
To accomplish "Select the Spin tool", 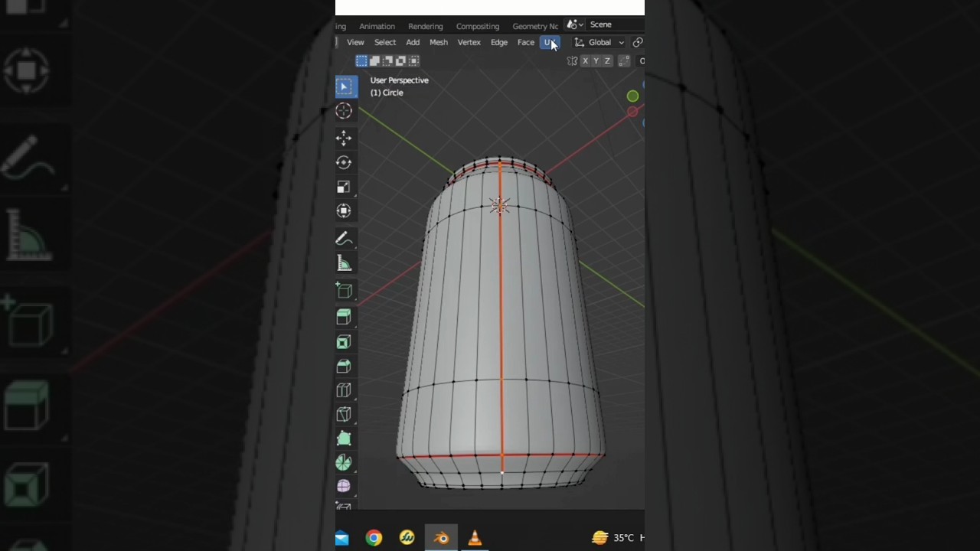I will pos(344,462).
